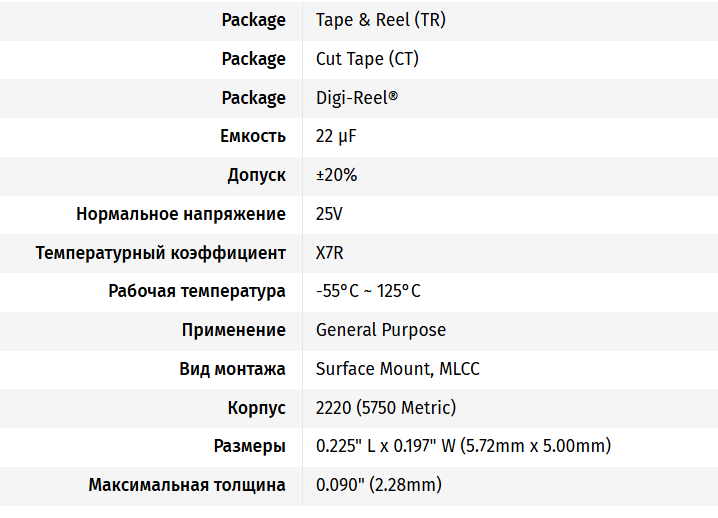Click the "Нормальное напряжение" label

pos(181,214)
